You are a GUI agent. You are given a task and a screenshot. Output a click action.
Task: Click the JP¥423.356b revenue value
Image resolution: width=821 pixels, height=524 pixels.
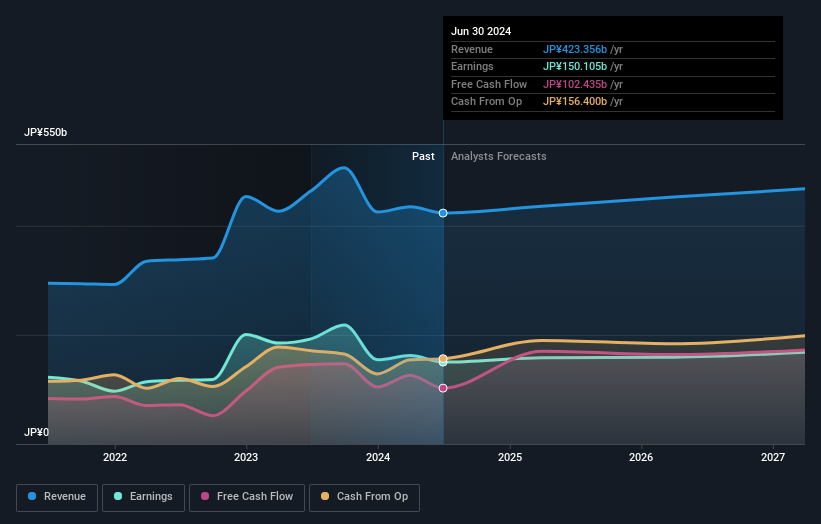pos(575,49)
